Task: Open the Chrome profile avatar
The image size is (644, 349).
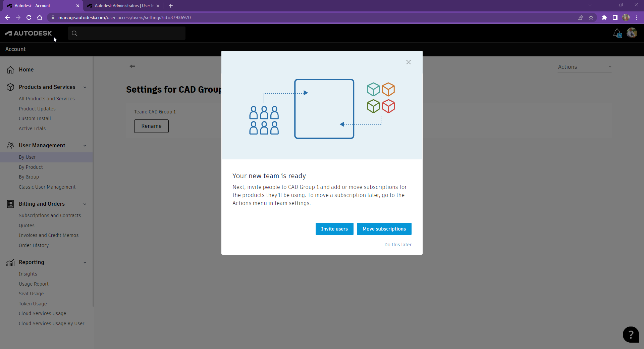Action: pyautogui.click(x=626, y=17)
